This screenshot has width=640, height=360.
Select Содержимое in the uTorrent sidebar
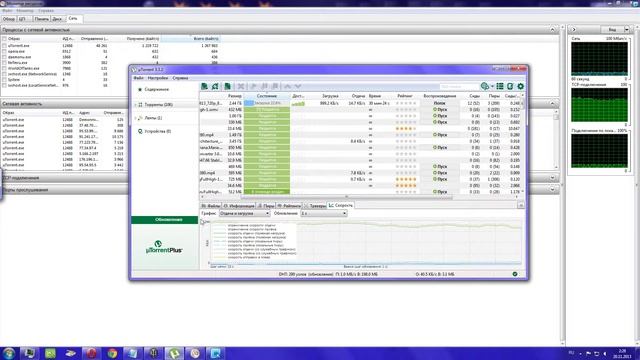click(157, 89)
